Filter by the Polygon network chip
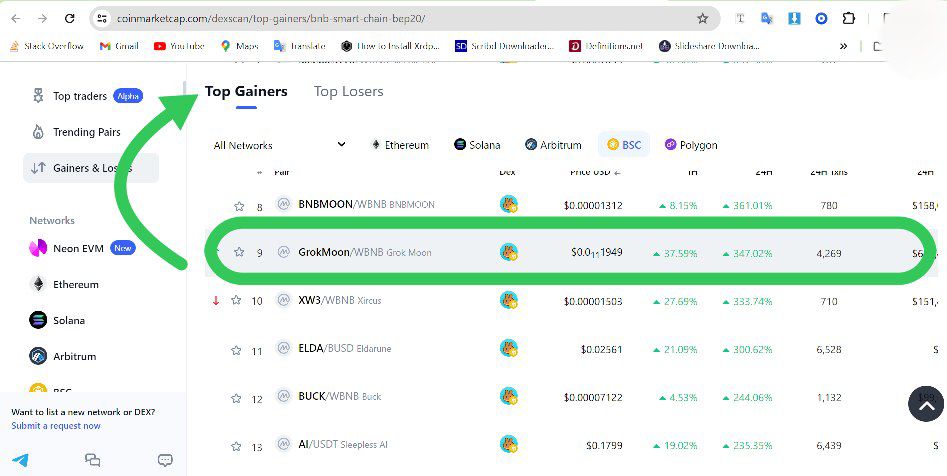Screen dimensions: 947x476 pos(691,145)
